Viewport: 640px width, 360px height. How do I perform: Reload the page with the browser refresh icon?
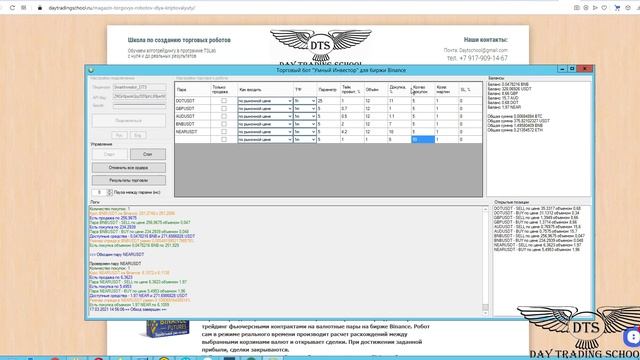coord(12,8)
